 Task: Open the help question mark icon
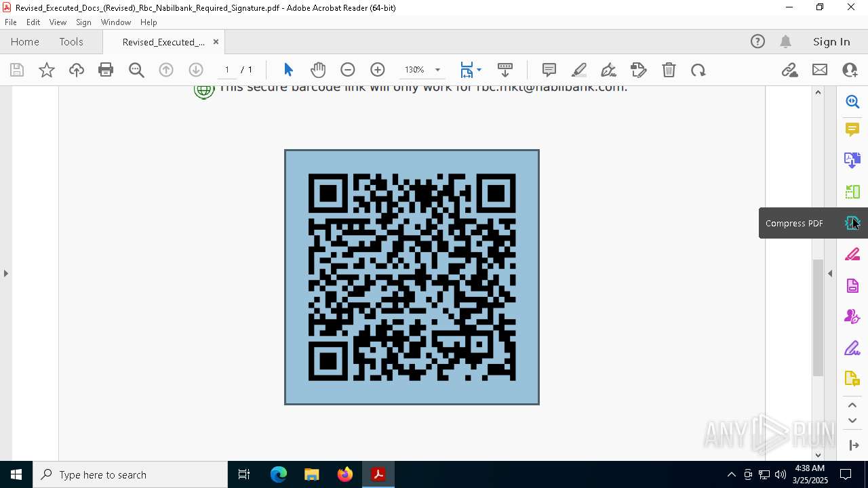coord(757,42)
